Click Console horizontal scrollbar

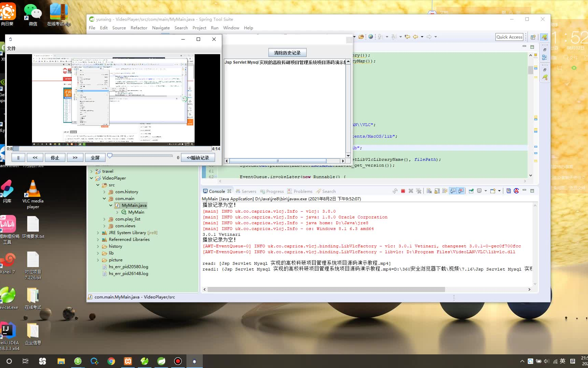coord(326,289)
